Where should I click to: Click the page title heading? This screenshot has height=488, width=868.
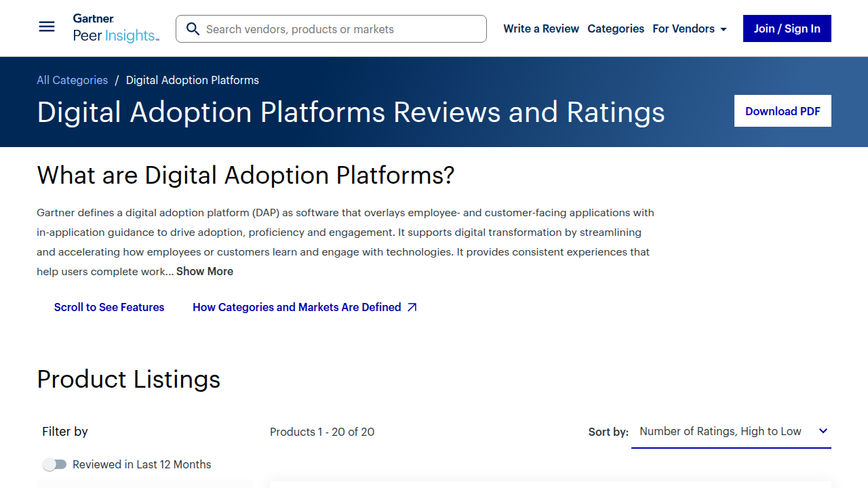click(x=351, y=112)
